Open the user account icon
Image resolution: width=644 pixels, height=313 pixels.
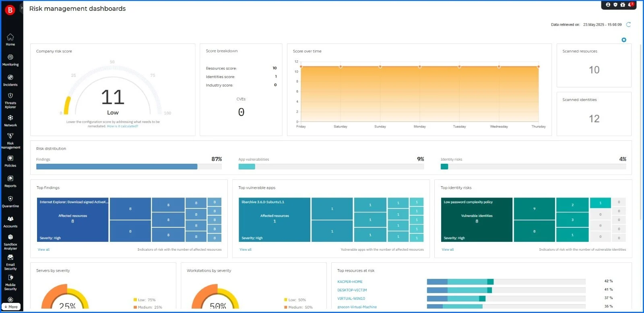608,5
